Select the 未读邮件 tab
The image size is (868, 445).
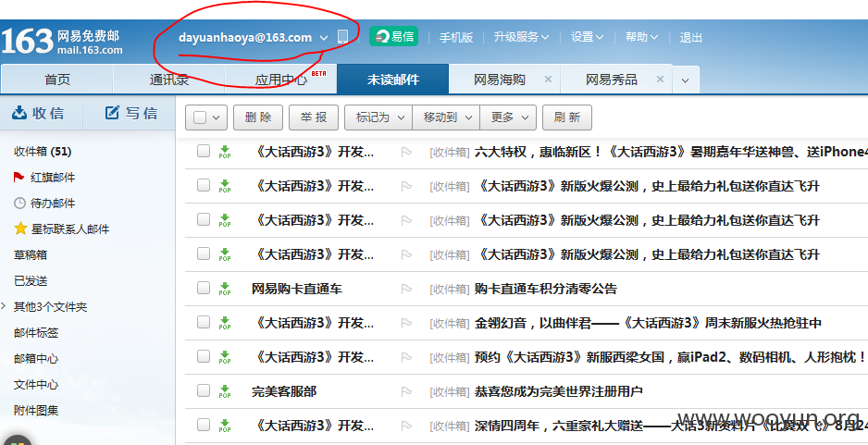point(393,80)
